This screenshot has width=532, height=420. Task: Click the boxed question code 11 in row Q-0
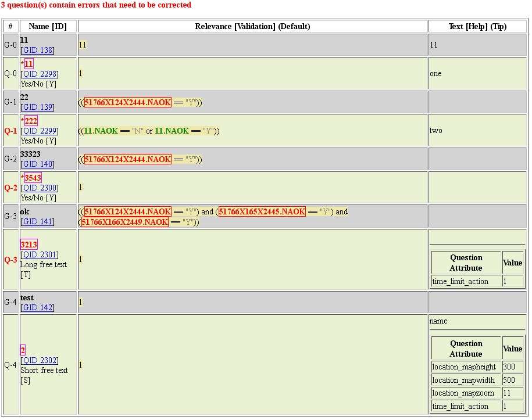(28, 64)
